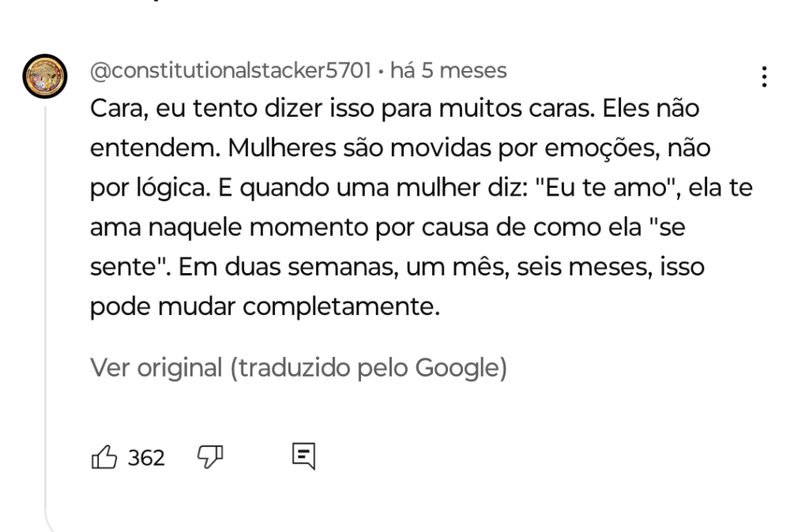
Task: Open replies using the comment icon
Action: pyautogui.click(x=303, y=456)
